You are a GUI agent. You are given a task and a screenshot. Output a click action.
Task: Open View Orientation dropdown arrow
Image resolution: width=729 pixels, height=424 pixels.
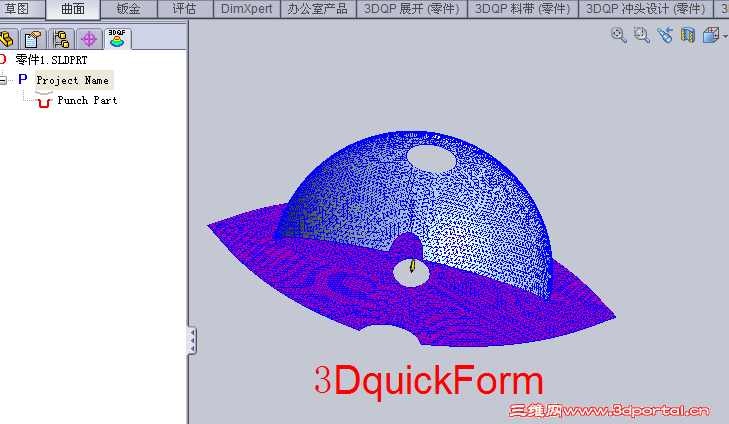[x=725, y=35]
